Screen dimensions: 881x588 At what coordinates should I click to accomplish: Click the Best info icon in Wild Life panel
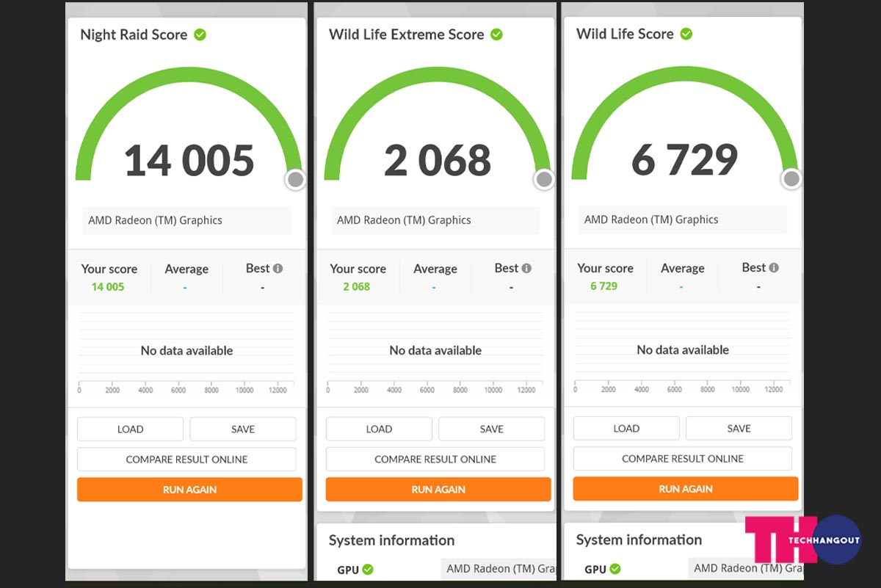pos(774,268)
